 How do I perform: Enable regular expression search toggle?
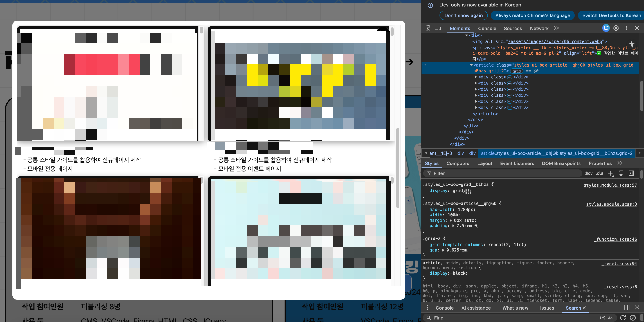pos(603,318)
